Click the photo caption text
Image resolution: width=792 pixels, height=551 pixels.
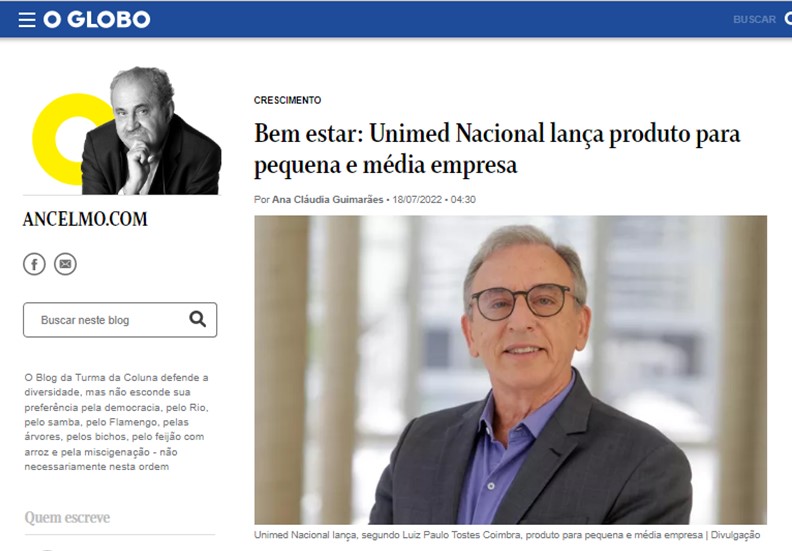(x=478, y=535)
